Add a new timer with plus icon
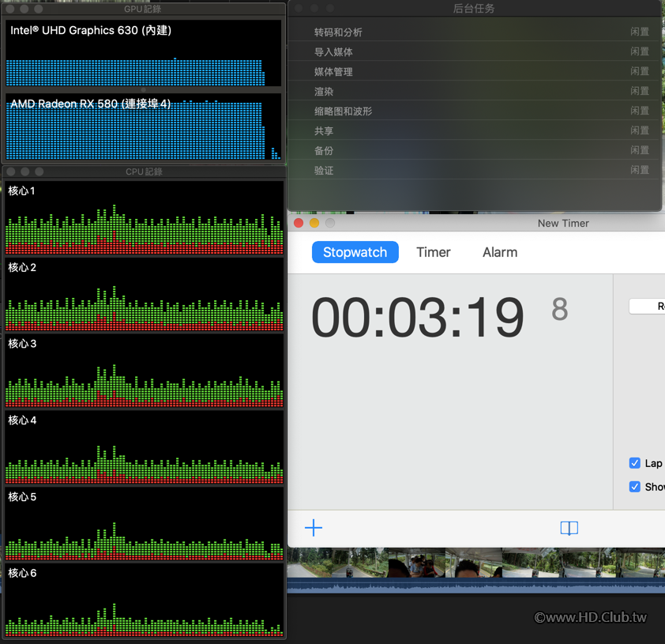 314,528
